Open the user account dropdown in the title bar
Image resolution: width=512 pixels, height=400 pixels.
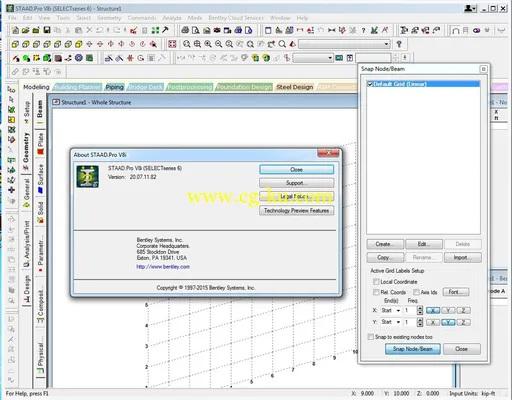pos(470,8)
